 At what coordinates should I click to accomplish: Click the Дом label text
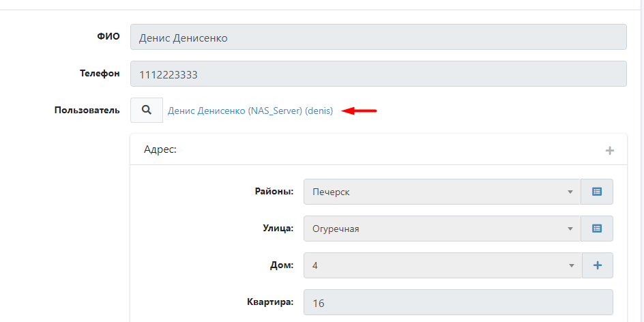pos(282,265)
